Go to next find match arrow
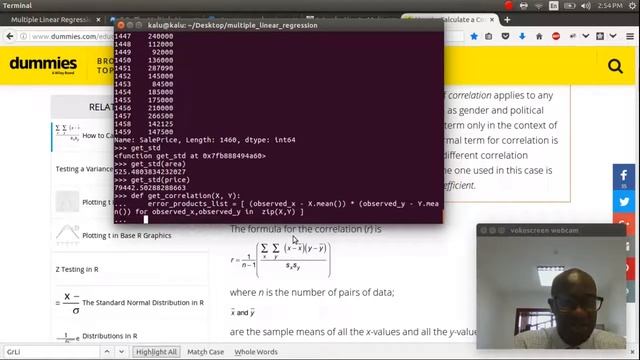 [x=121, y=351]
